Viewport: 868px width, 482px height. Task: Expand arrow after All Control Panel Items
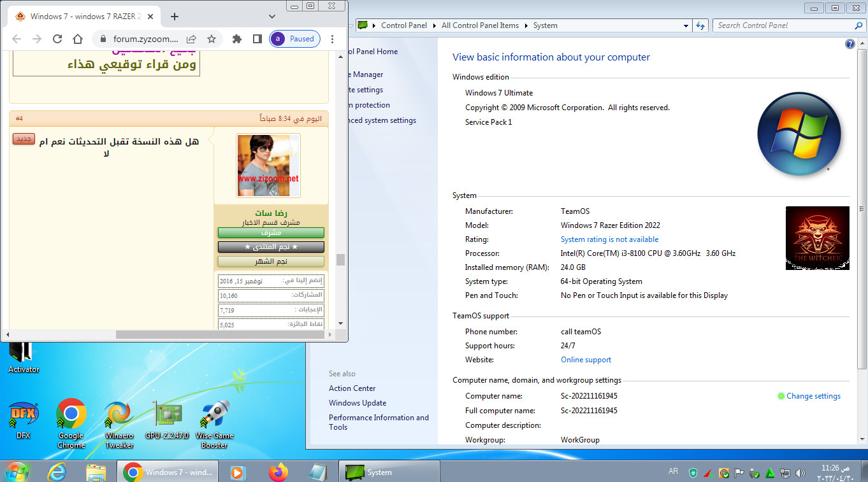[x=526, y=25]
